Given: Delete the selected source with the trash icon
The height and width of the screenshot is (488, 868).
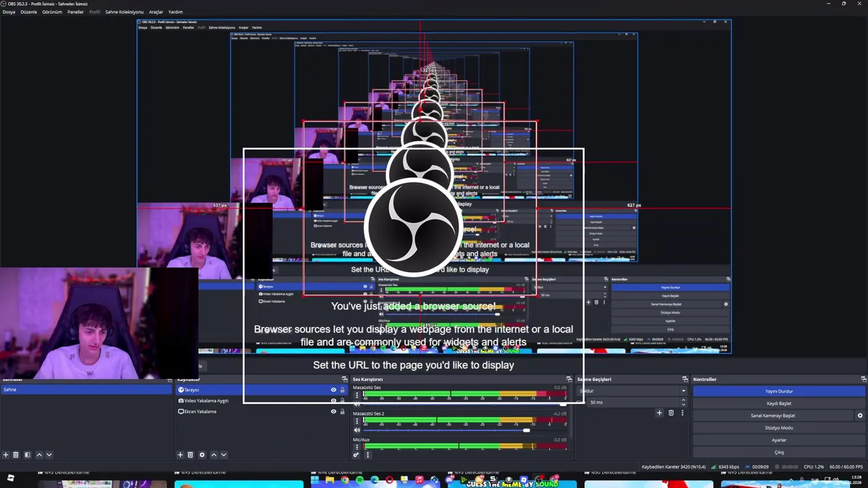Looking at the screenshot, I should (190, 455).
